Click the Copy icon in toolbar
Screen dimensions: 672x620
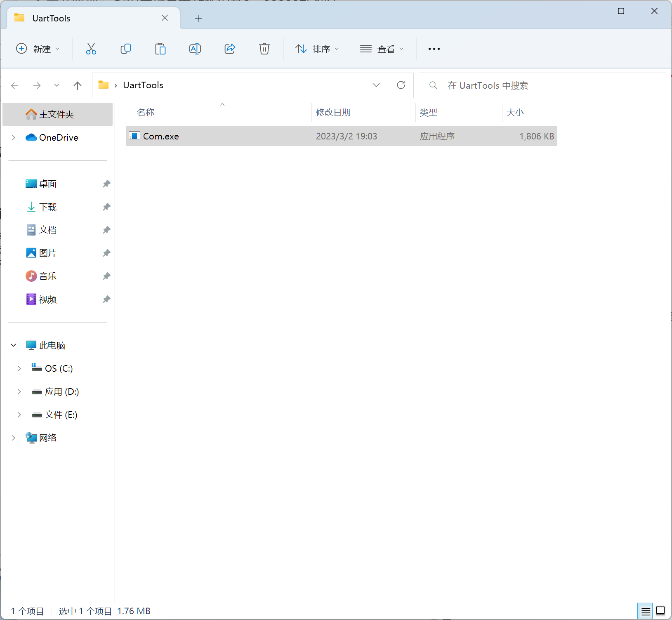coord(126,49)
